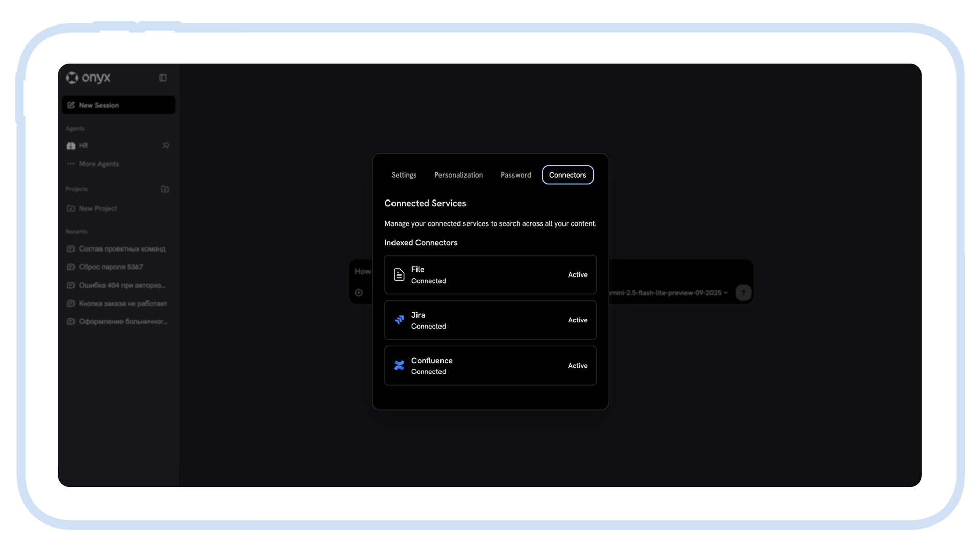980x551 pixels.
Task: Open recent chat Кнопка заказа не работает
Action: [x=122, y=304]
